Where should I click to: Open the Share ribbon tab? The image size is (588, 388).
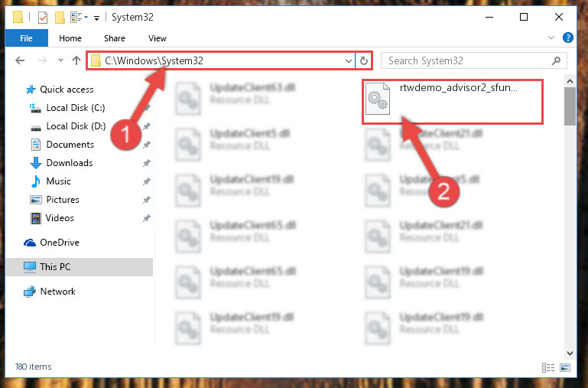[115, 38]
